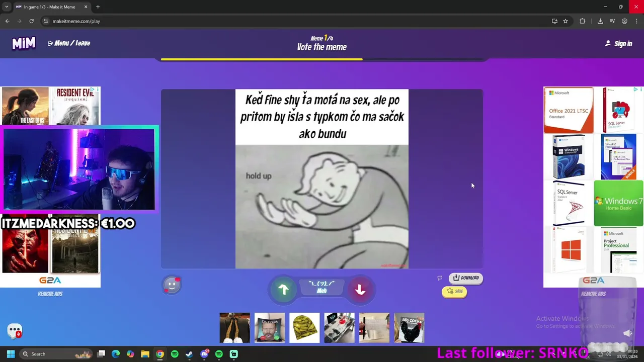The width and height of the screenshot is (644, 362).
Task: Go back in the browser
Action: (x=7, y=21)
